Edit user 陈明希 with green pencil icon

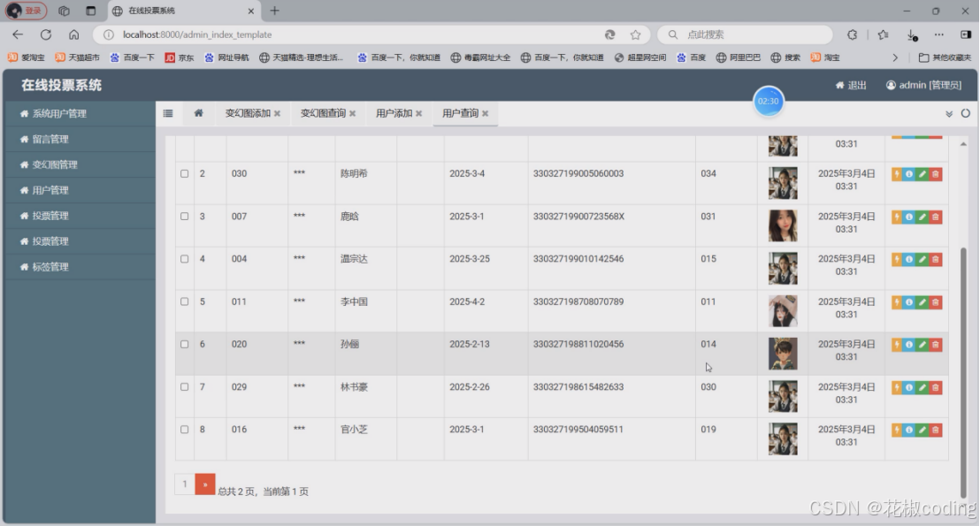pyautogui.click(x=923, y=174)
